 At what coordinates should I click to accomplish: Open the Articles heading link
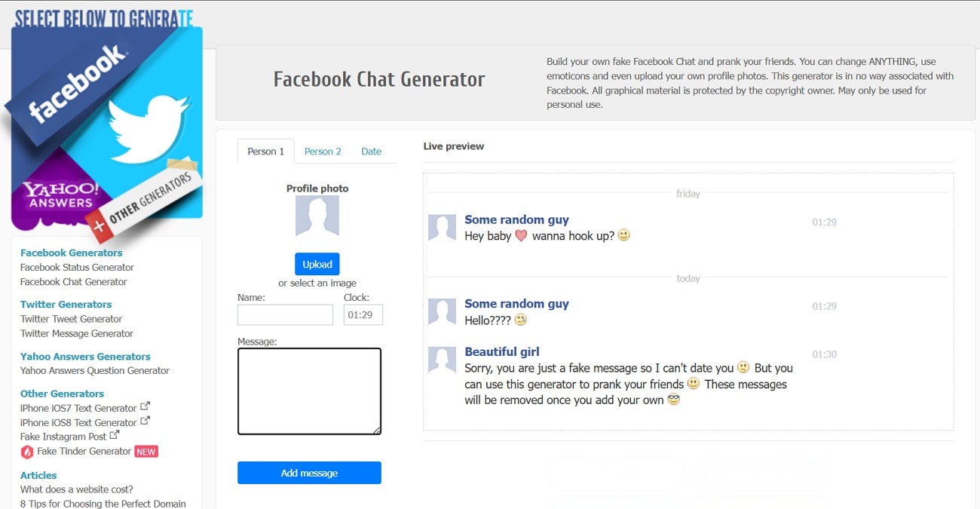click(x=38, y=475)
